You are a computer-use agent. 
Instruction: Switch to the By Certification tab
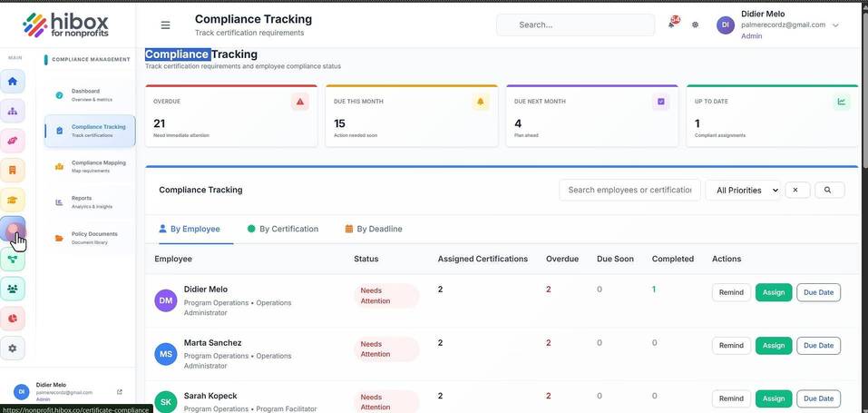click(283, 229)
